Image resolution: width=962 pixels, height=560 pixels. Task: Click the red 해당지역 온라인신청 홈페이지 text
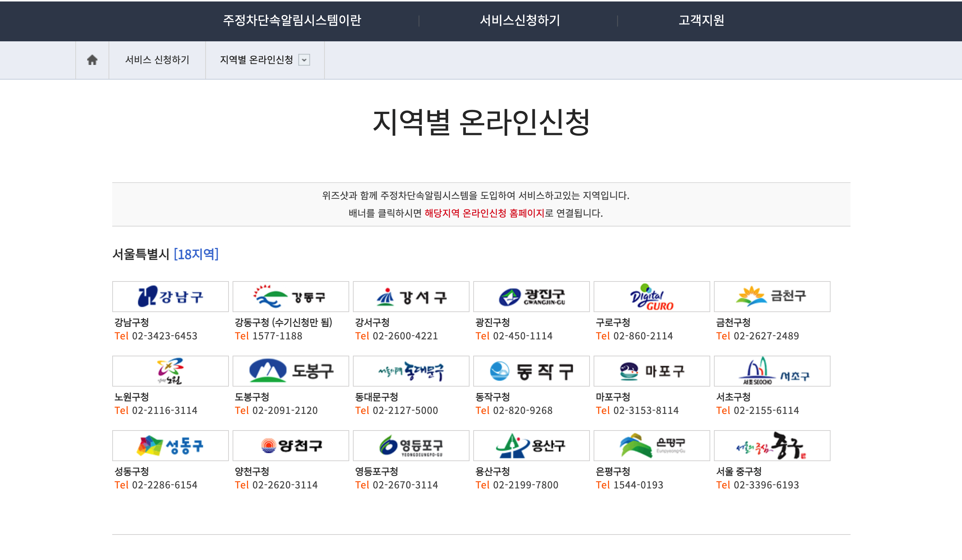[484, 213]
